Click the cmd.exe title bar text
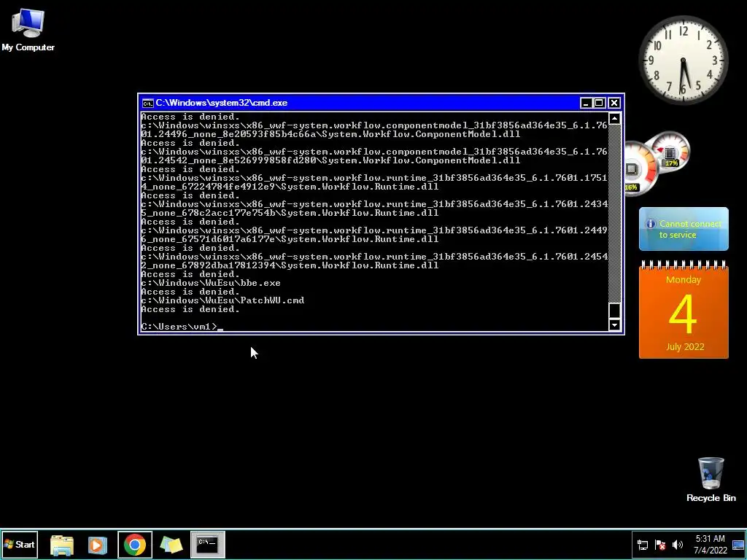The image size is (747, 560). 222,103
